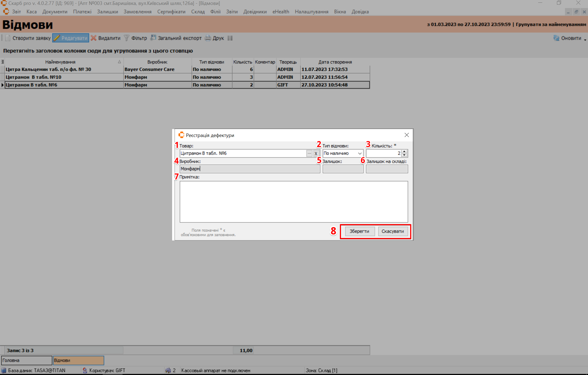Clear Товар field with the X button
Viewport: 588px width, 375px height.
coord(316,154)
